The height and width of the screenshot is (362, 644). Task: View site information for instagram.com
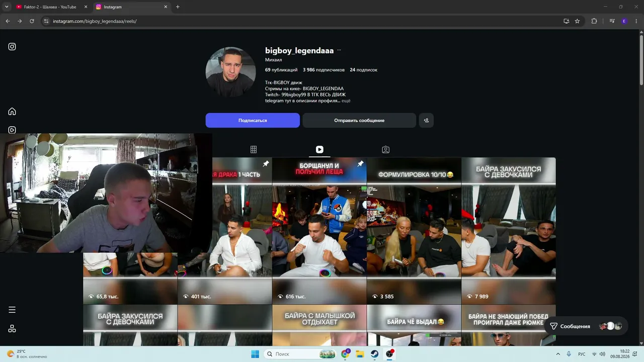(46, 21)
